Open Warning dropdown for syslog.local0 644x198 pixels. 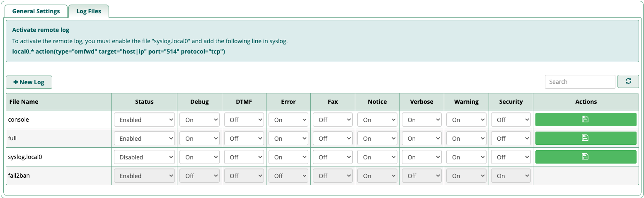(x=466, y=157)
